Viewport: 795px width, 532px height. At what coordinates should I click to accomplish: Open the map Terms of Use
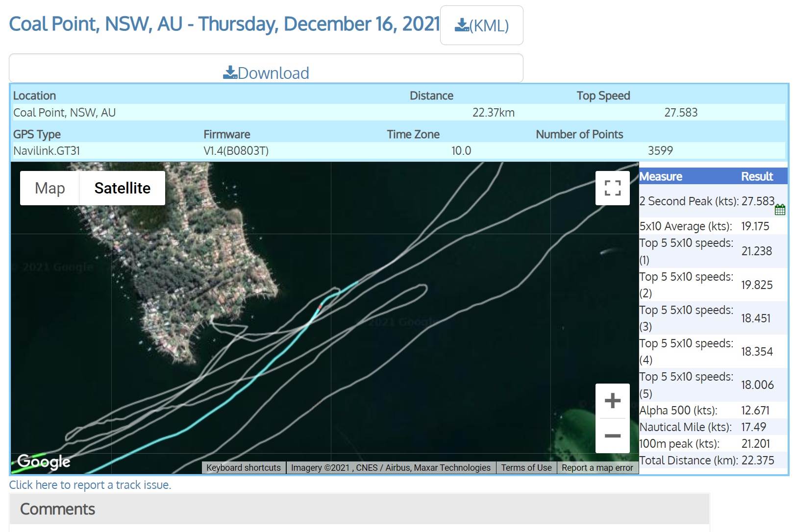[526, 468]
